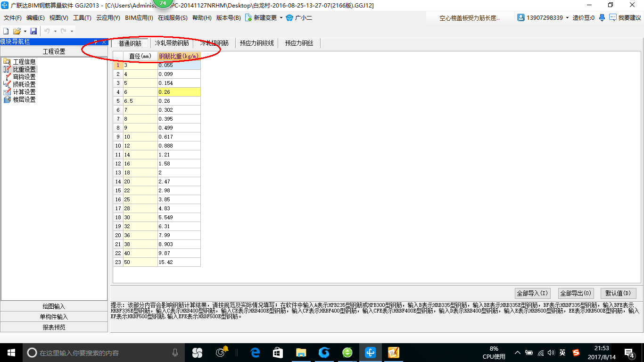Select the 0.055 weight cell in row 1
Viewport: 644px width, 362px height.
coord(179,65)
